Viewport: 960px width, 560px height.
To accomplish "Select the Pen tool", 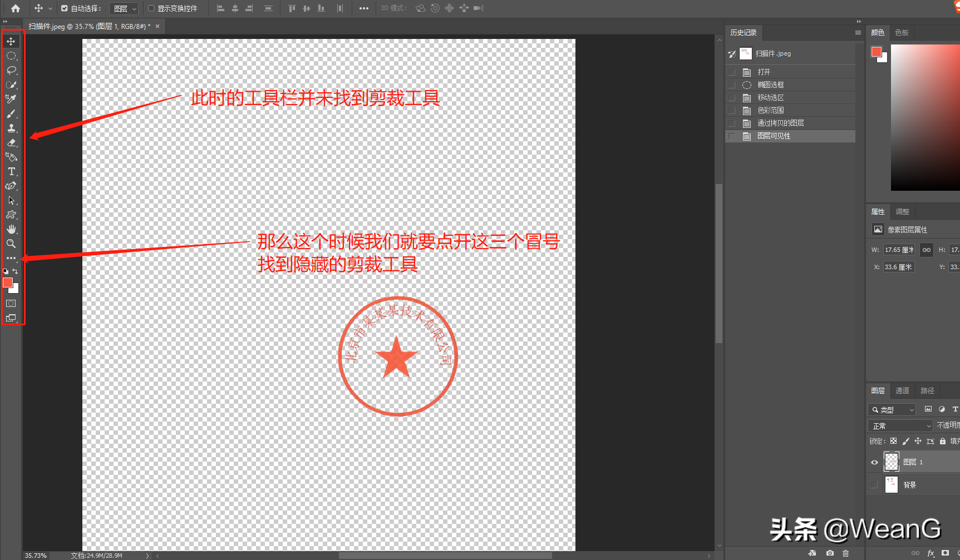I will (11, 186).
